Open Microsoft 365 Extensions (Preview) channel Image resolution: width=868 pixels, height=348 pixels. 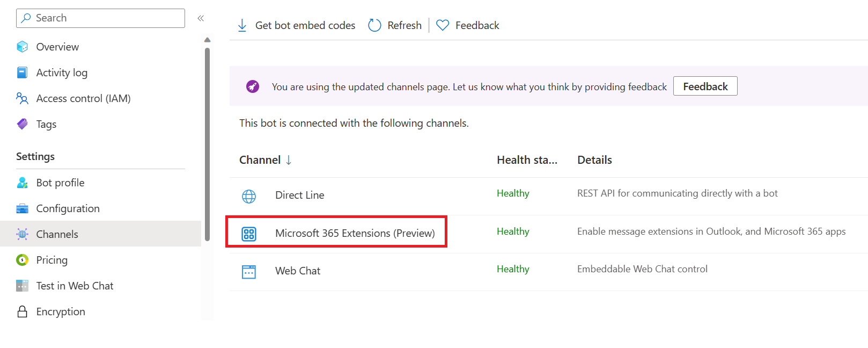point(355,233)
